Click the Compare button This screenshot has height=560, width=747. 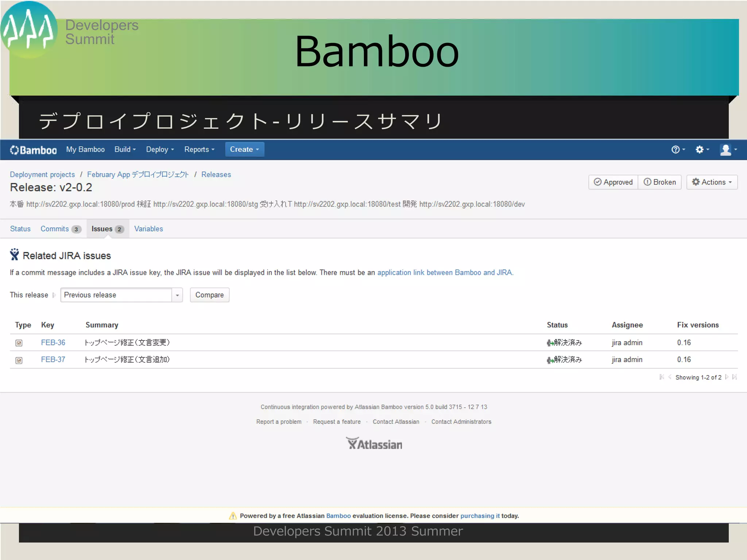point(209,295)
